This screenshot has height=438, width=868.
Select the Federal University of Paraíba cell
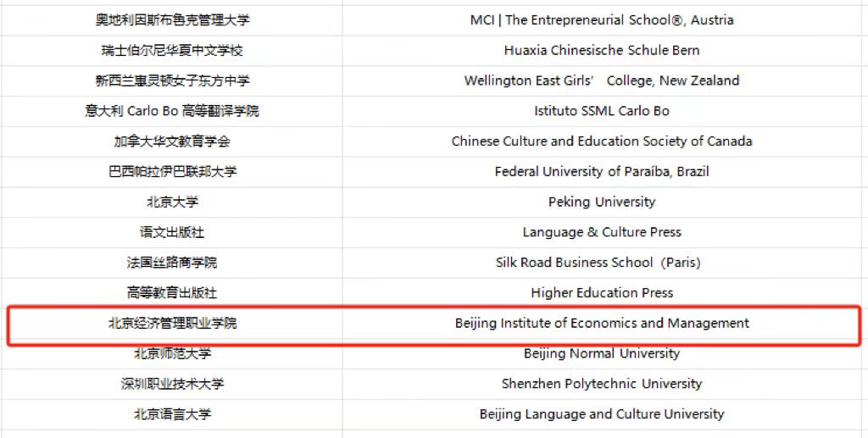coord(602,172)
